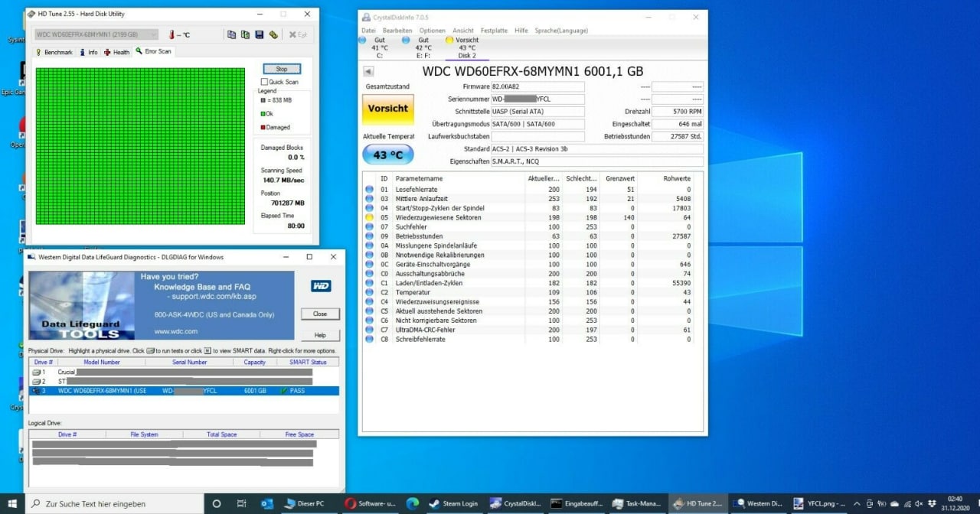Click drive 1 Crucial disk icon

pyautogui.click(x=36, y=372)
